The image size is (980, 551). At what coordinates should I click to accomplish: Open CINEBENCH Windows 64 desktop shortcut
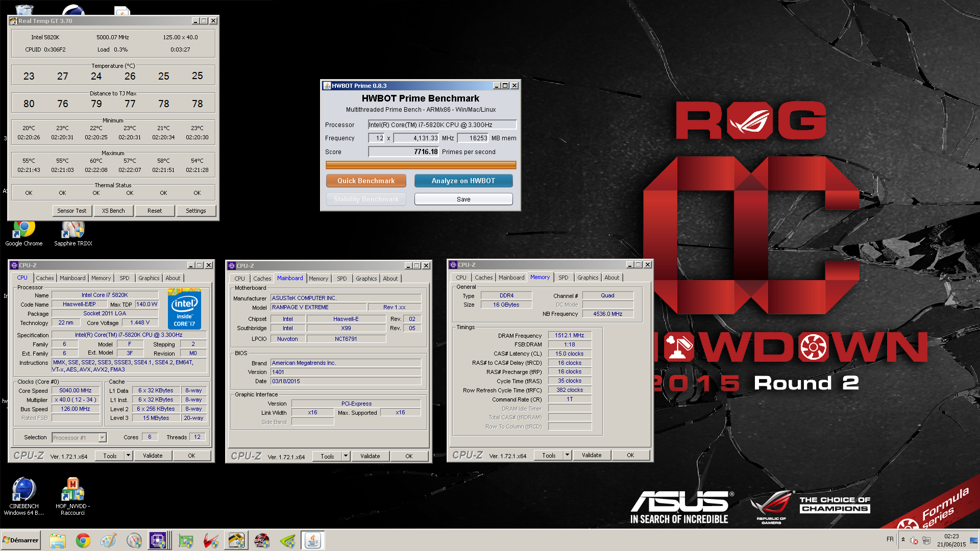point(24,496)
